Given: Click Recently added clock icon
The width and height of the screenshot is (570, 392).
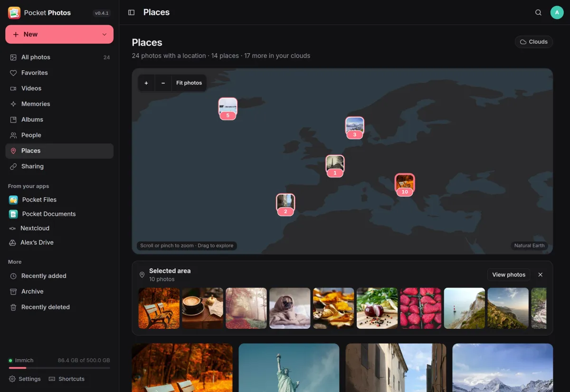Looking at the screenshot, I should [13, 276].
